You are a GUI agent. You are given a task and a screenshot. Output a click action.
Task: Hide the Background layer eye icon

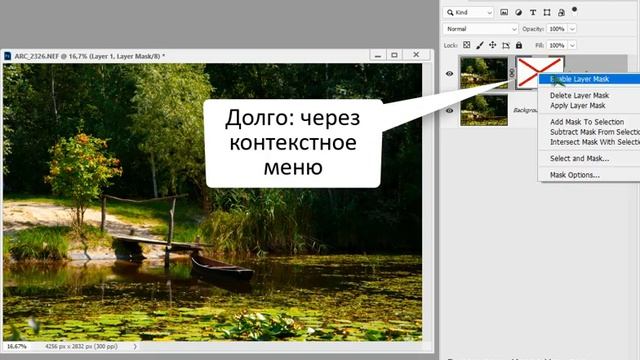pos(449,110)
